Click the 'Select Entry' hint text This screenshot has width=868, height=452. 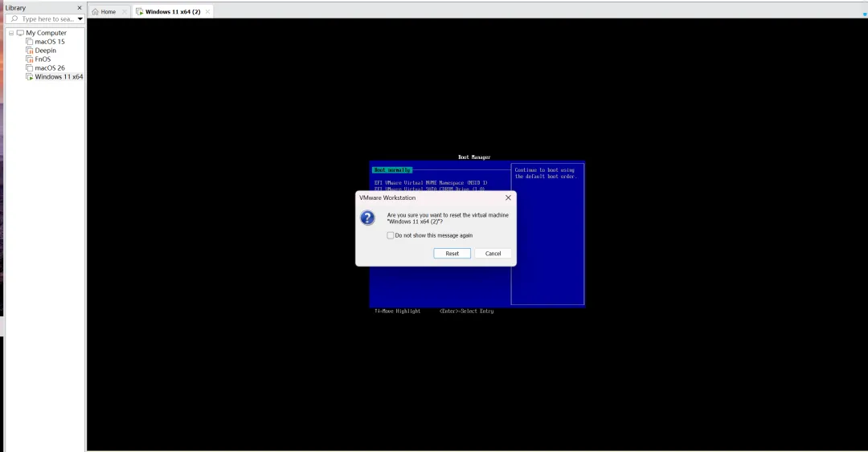[x=467, y=311]
